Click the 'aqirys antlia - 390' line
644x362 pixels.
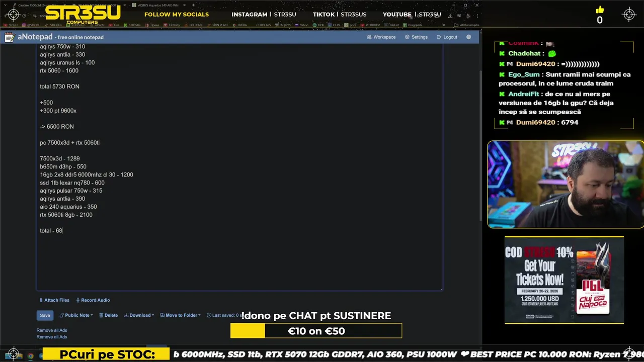click(x=62, y=199)
